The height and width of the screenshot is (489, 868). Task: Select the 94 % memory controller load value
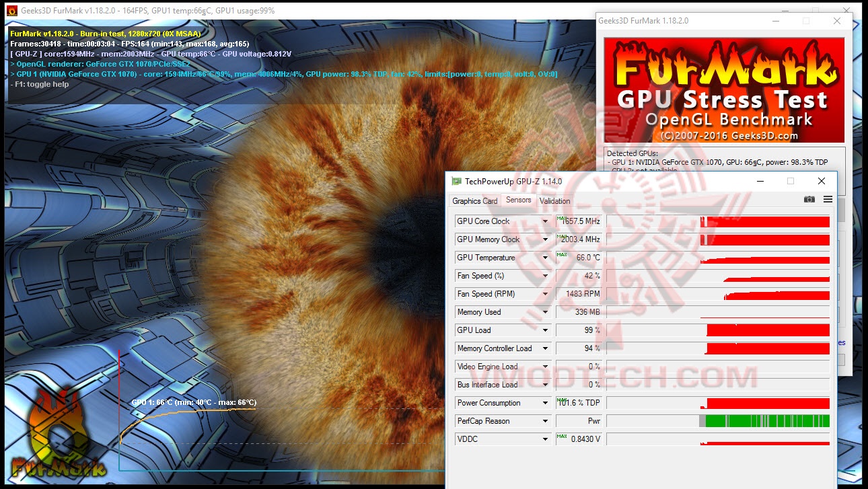pos(579,348)
